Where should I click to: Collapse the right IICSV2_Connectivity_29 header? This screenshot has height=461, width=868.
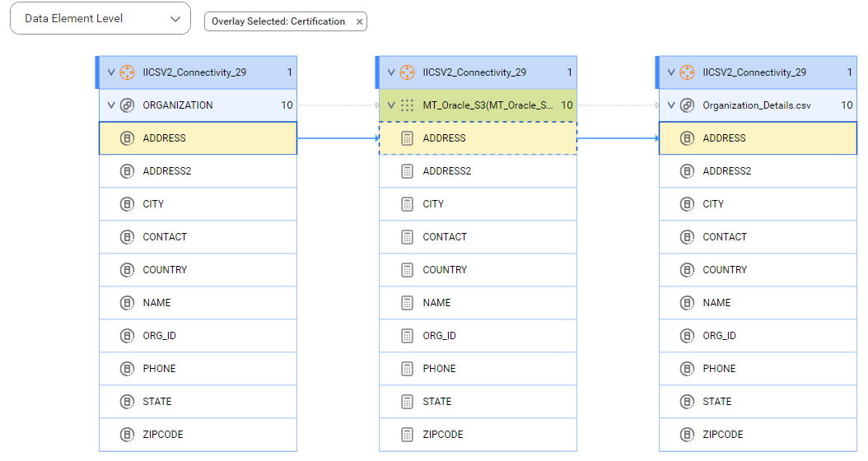point(671,72)
